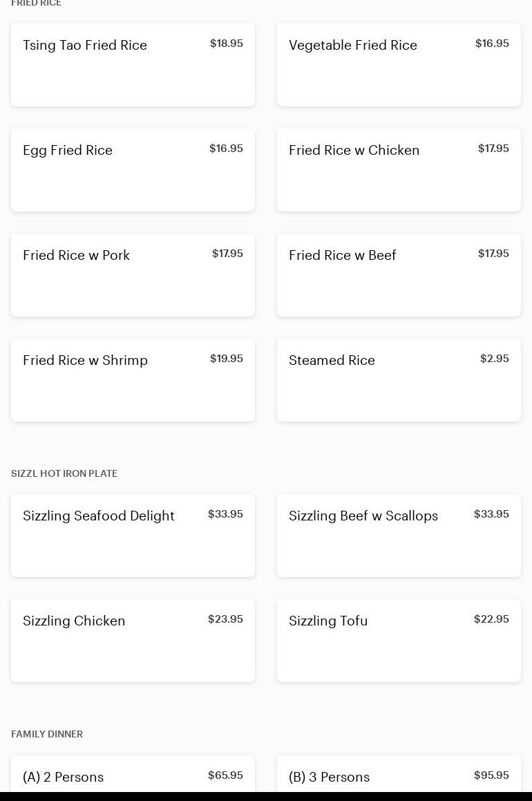532x801 pixels.
Task: Open the (A) 2 Persons family dinner
Action: coord(133,776)
